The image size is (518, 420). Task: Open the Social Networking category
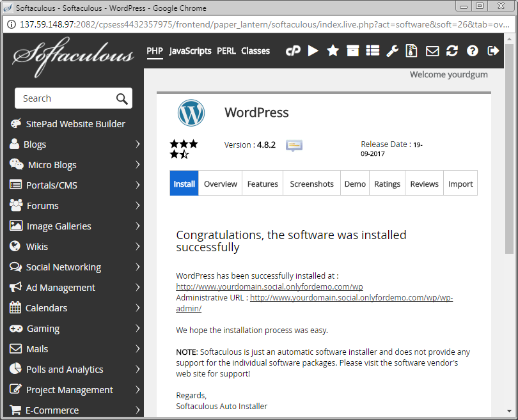click(x=63, y=267)
